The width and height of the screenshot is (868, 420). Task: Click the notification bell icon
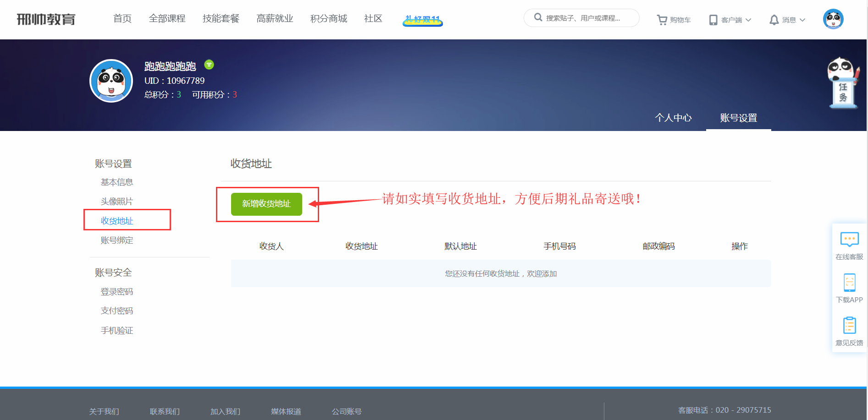pos(774,20)
